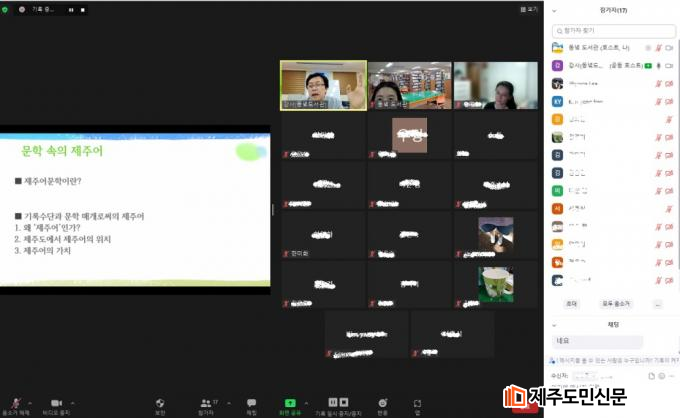
Task: Open the more options ellipsis beside Mute All
Action: coord(657,303)
